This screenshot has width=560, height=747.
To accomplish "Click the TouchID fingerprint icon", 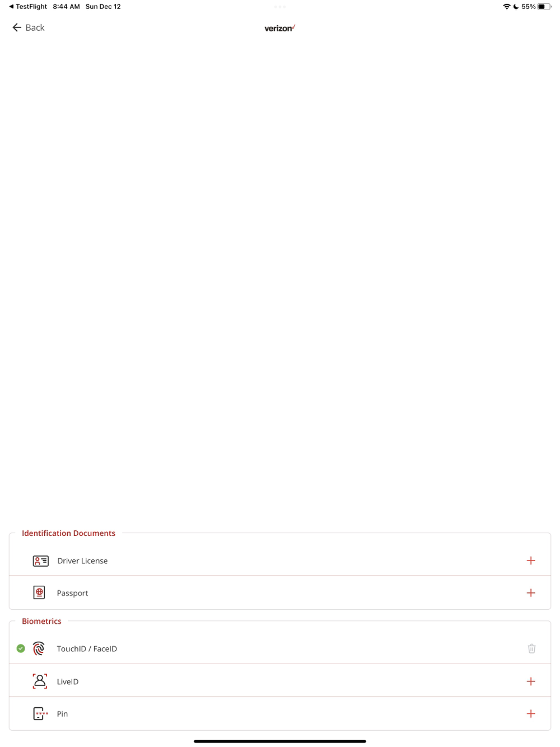I will tap(39, 648).
